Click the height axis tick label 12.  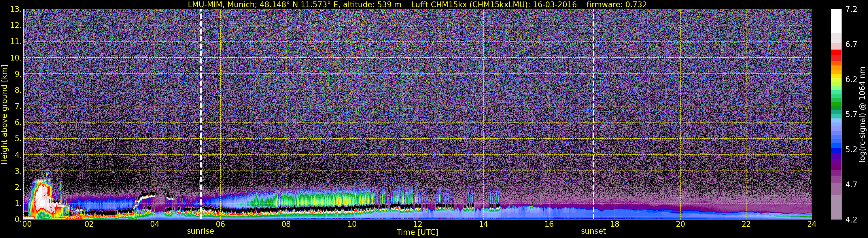pyautogui.click(x=16, y=26)
